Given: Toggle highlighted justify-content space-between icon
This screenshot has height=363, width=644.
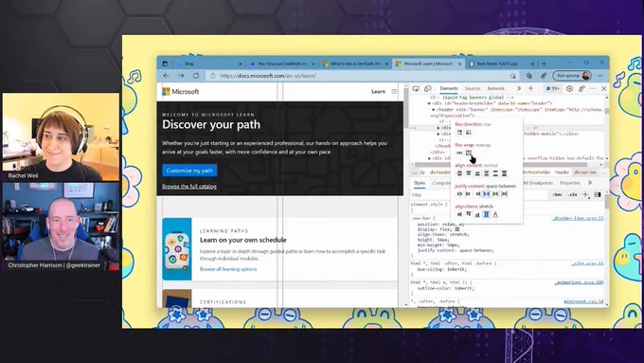Looking at the screenshot, I should tap(487, 193).
